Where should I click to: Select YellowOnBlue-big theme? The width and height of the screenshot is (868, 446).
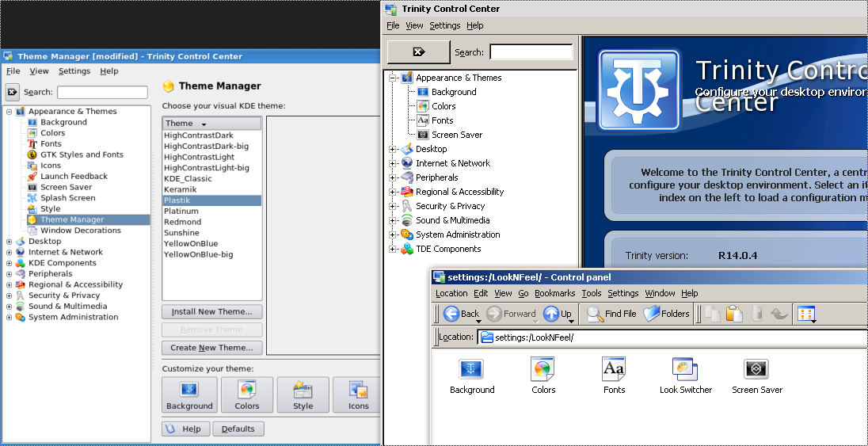pos(212,254)
